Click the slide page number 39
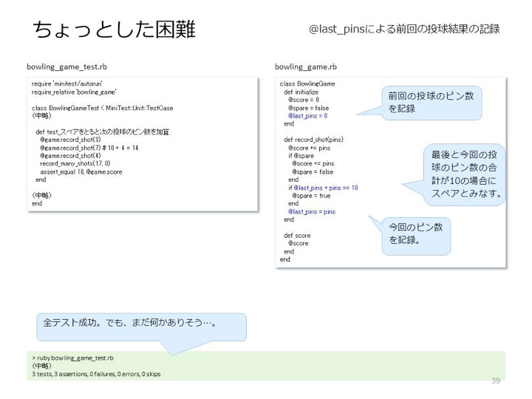Viewport: 532px width, 399px height. (x=496, y=381)
